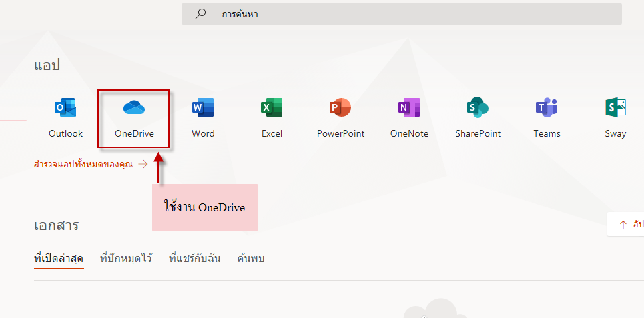This screenshot has height=318, width=644.
Task: Select the ที่เปิดล่าสุด tab
Action: [59, 259]
